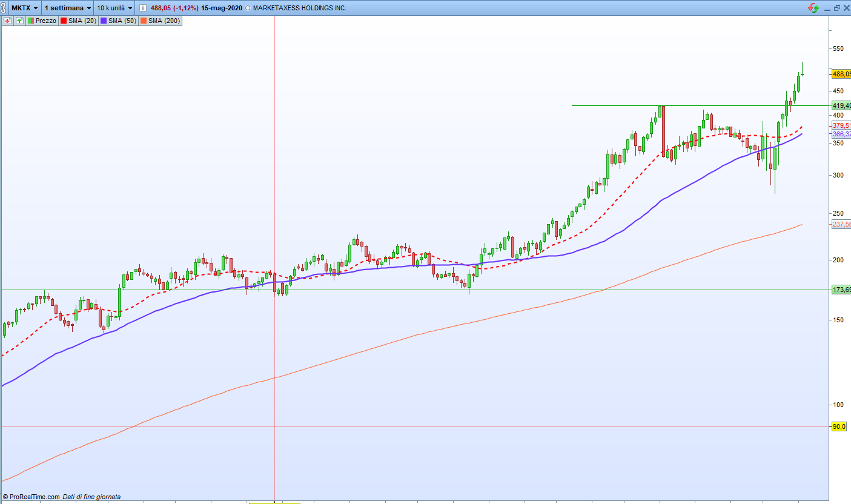Click the red-green refresh arrows icon

coord(813,8)
